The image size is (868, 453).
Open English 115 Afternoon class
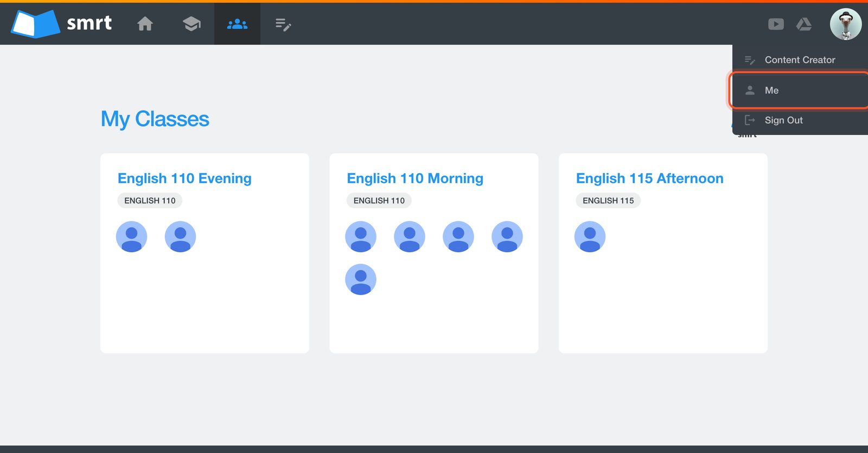(649, 178)
